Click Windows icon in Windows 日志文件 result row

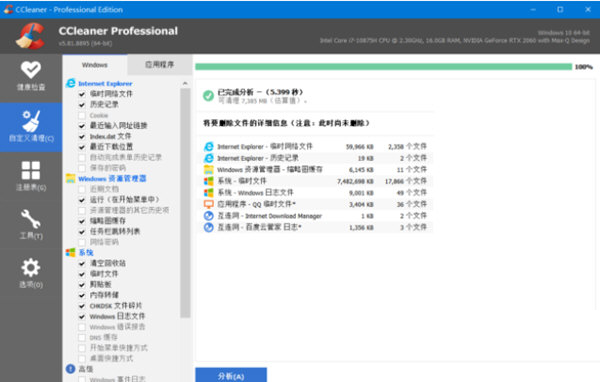click(x=209, y=193)
